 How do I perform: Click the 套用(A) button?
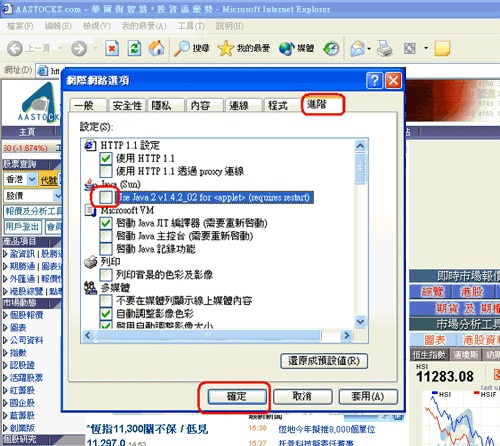point(368,397)
